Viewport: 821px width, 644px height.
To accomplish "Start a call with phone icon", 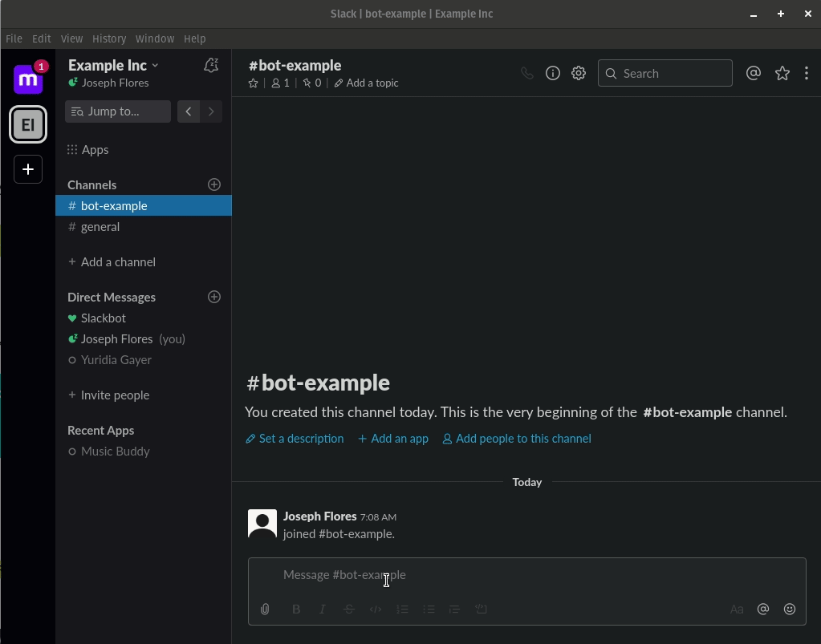I will 527,73.
